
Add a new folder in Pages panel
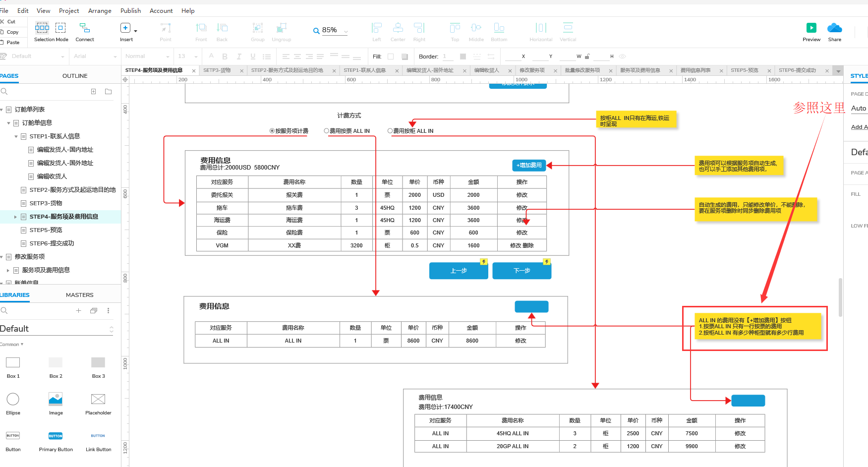click(108, 92)
